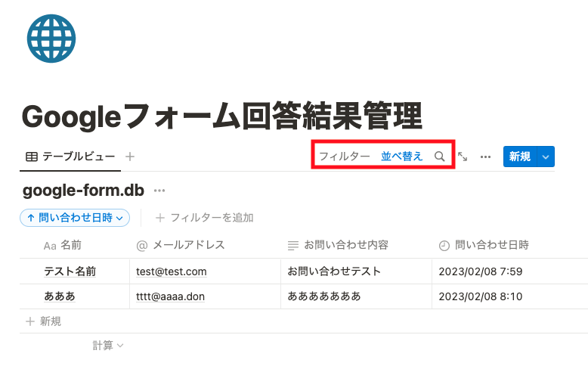
Task: Click the test@test.com email cell
Action: click(x=172, y=271)
